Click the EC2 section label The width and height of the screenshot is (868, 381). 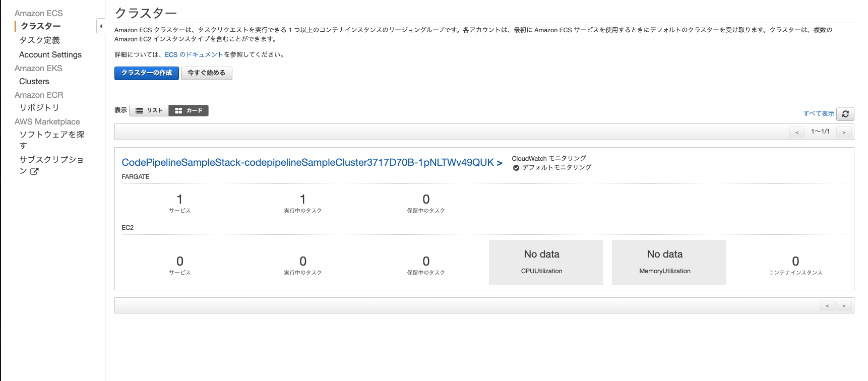coord(128,228)
